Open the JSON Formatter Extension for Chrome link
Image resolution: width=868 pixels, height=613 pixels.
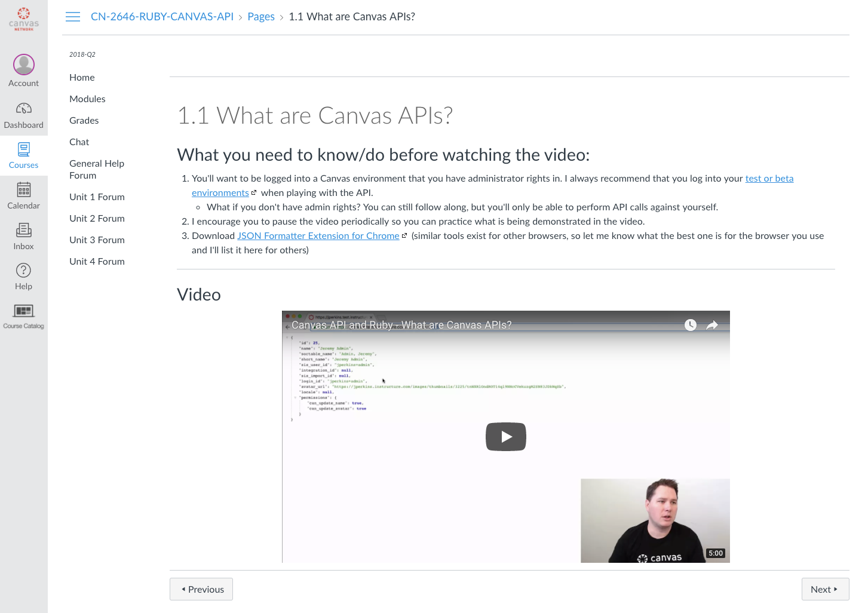coord(318,235)
